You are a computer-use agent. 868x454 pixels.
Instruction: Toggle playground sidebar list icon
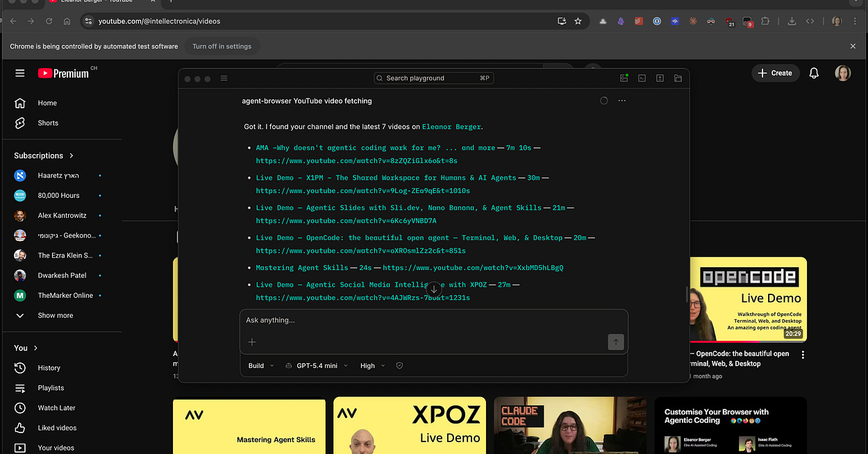[x=224, y=78]
